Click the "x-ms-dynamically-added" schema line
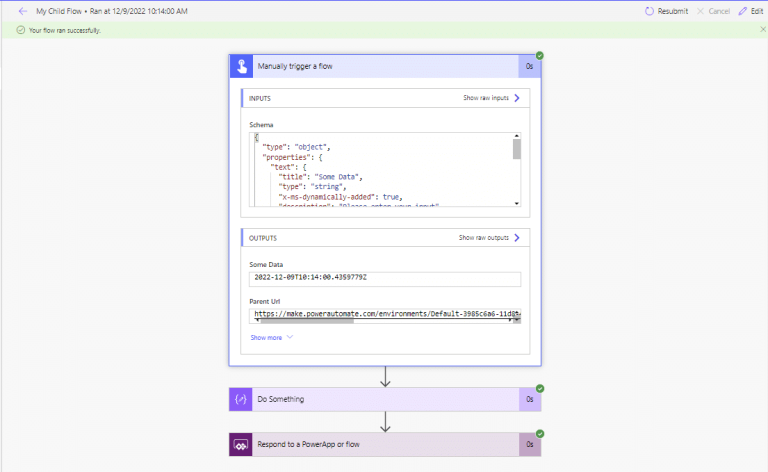Image resolution: width=768 pixels, height=472 pixels. 340,197
